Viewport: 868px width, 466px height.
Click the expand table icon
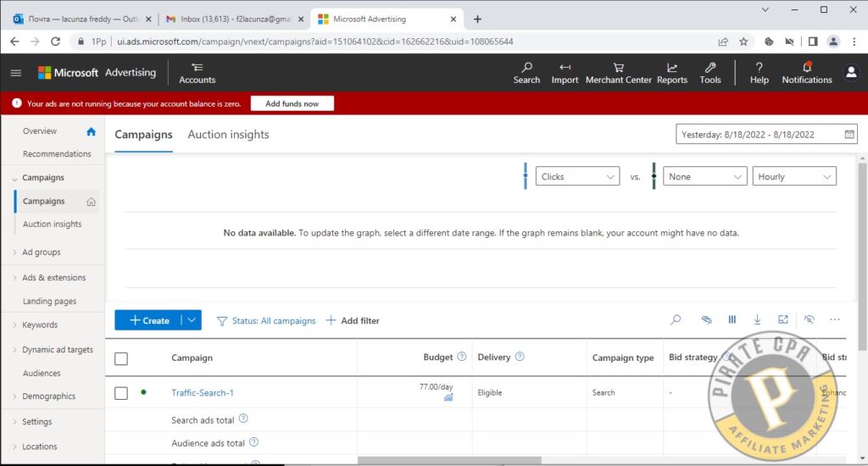[x=782, y=320]
